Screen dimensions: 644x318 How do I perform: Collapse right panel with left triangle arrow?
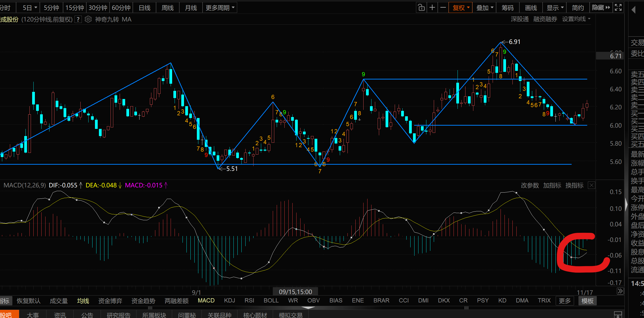(633, 10)
